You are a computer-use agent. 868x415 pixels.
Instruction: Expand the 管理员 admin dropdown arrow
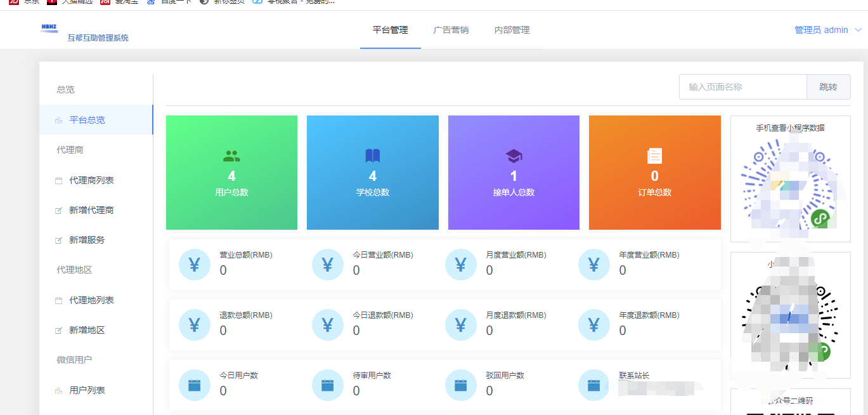tap(858, 30)
